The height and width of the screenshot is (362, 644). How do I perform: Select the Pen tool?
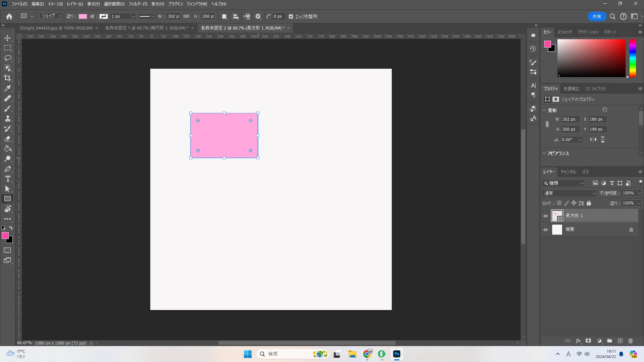click(7, 169)
